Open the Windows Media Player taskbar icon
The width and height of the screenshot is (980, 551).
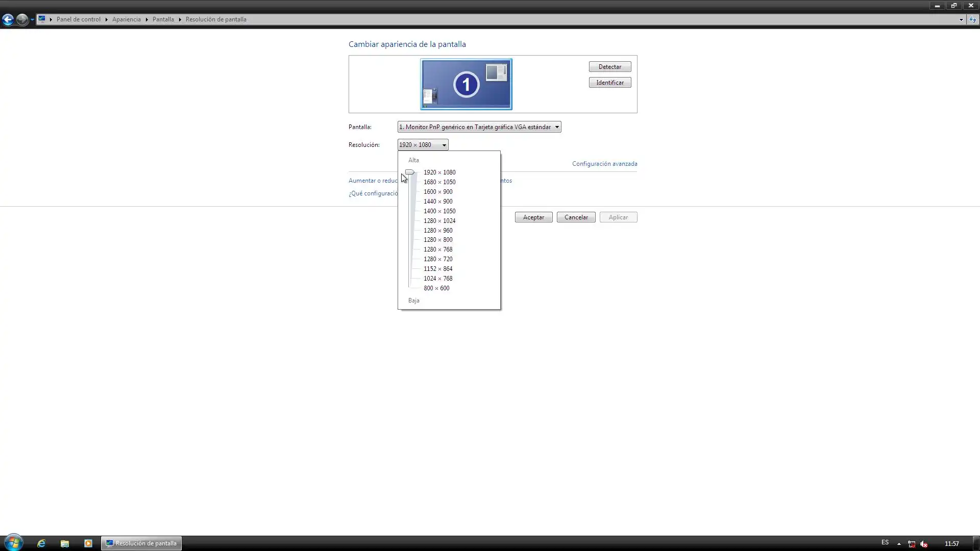(x=88, y=543)
